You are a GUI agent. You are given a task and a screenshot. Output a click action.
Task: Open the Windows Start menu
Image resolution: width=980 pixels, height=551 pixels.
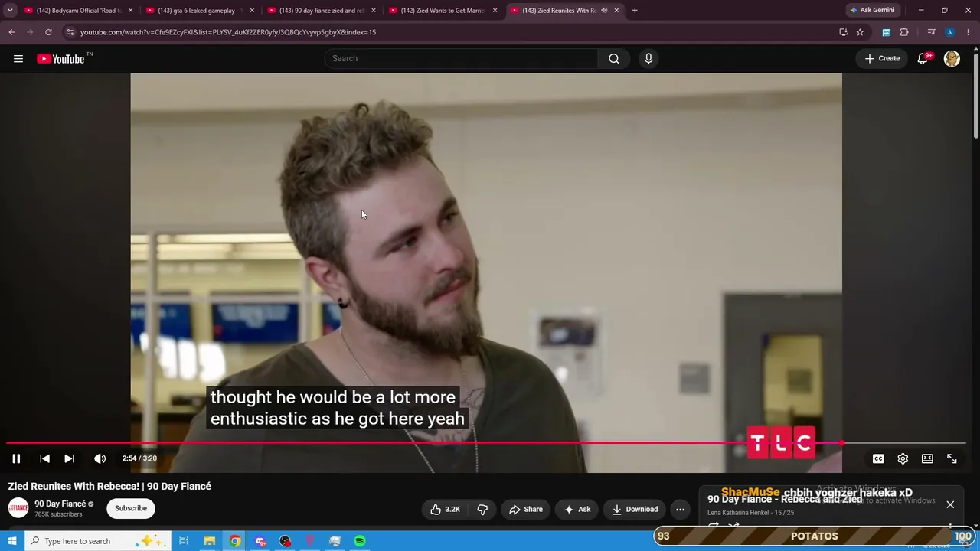pos(11,541)
